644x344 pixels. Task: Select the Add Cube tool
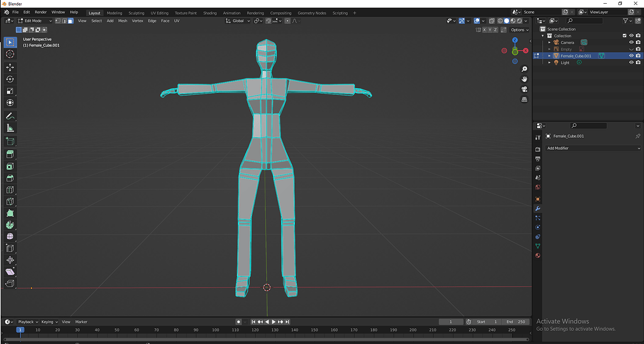10,141
